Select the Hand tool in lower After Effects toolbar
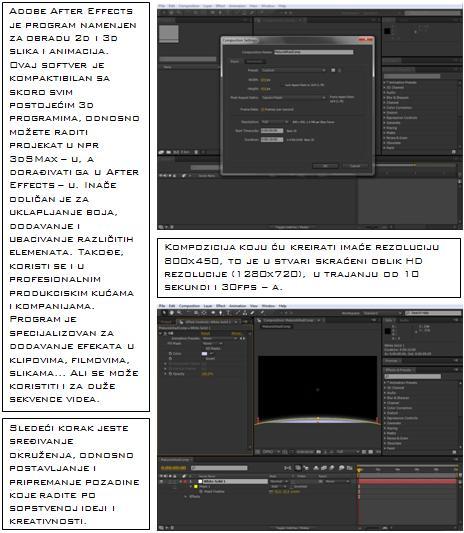Viewport: 464px width, 533px height. 172,313
